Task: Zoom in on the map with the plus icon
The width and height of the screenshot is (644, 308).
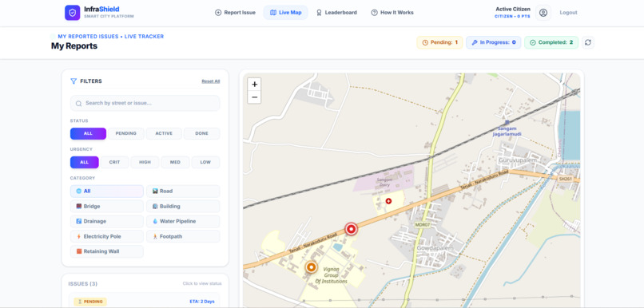Action: (x=254, y=85)
